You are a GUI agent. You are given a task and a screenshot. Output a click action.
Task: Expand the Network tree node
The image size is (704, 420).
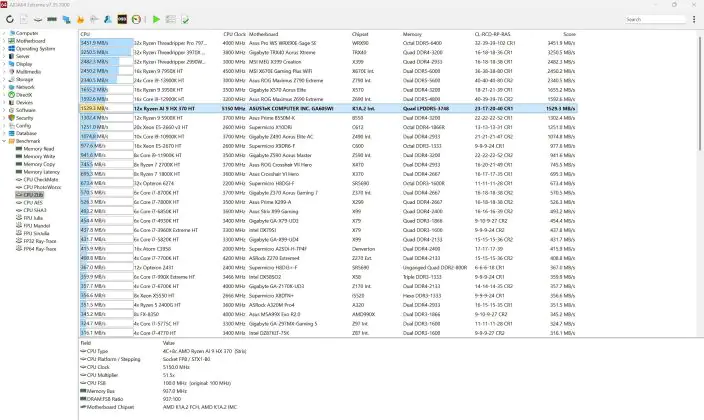click(4, 87)
